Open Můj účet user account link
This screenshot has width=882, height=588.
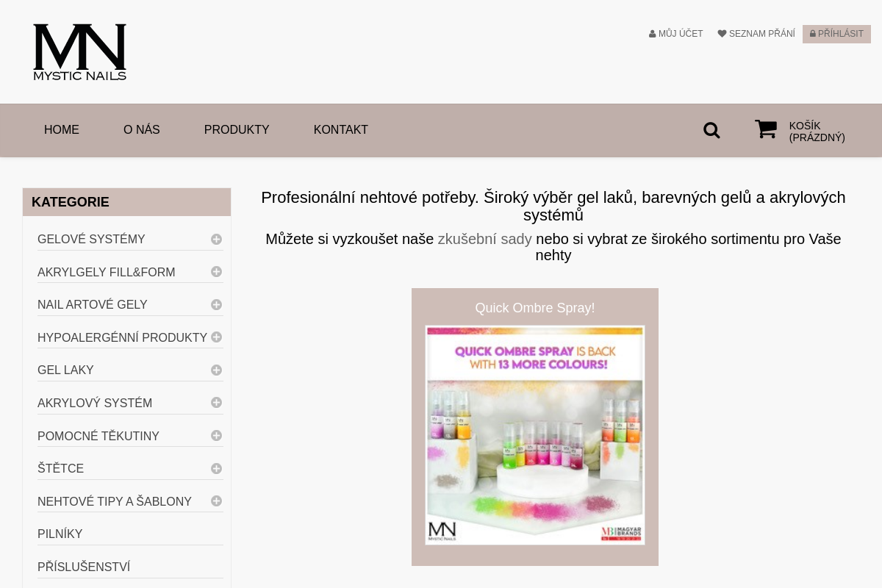(x=676, y=34)
